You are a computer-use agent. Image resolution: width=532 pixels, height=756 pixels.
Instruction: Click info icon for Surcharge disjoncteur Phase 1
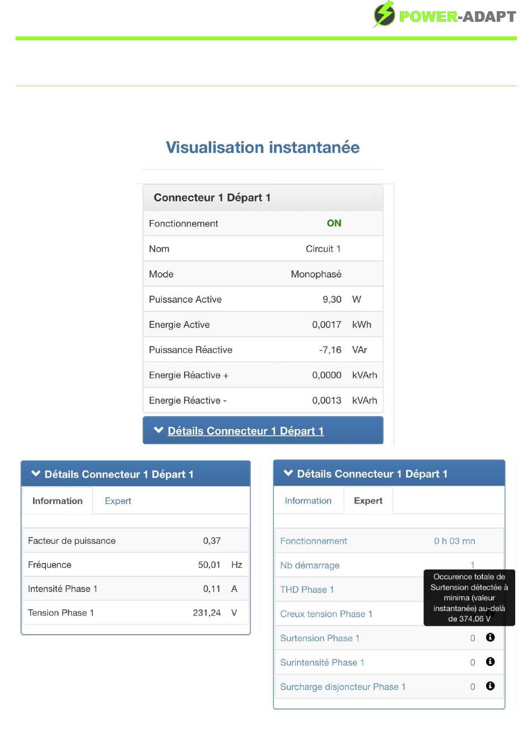tap(491, 686)
